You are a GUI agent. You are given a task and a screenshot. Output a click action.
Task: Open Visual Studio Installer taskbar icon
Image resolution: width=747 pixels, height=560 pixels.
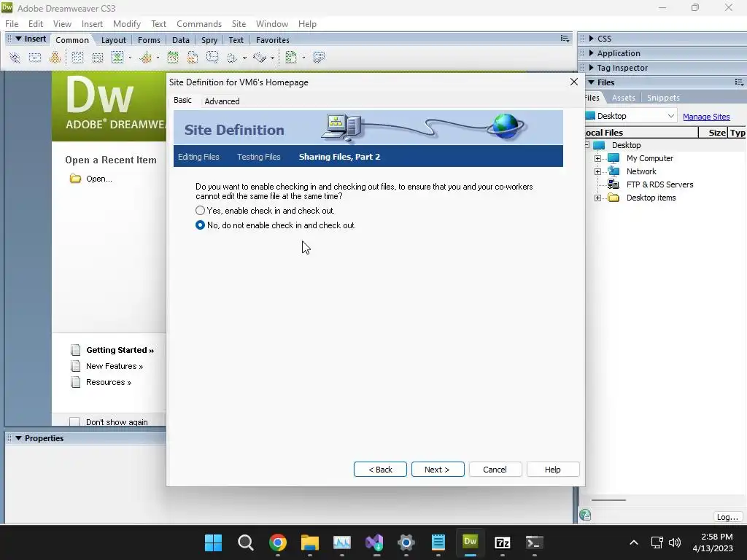click(374, 542)
